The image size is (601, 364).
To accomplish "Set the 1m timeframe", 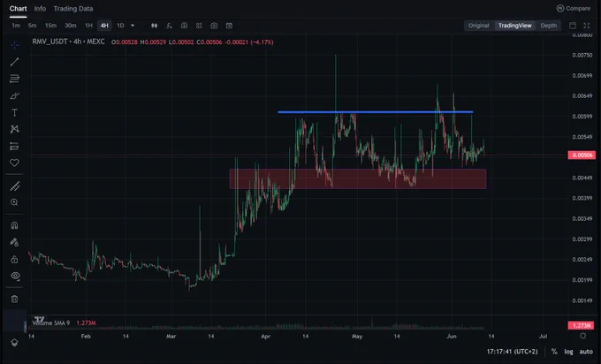I will tap(16, 26).
